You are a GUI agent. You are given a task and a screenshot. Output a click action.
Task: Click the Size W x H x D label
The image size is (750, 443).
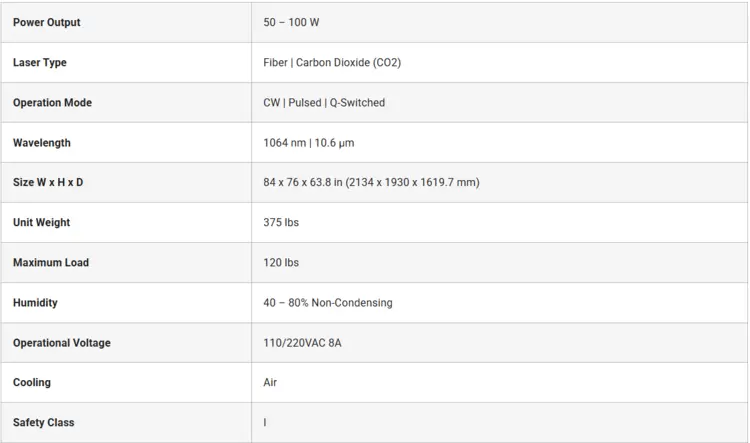point(48,182)
